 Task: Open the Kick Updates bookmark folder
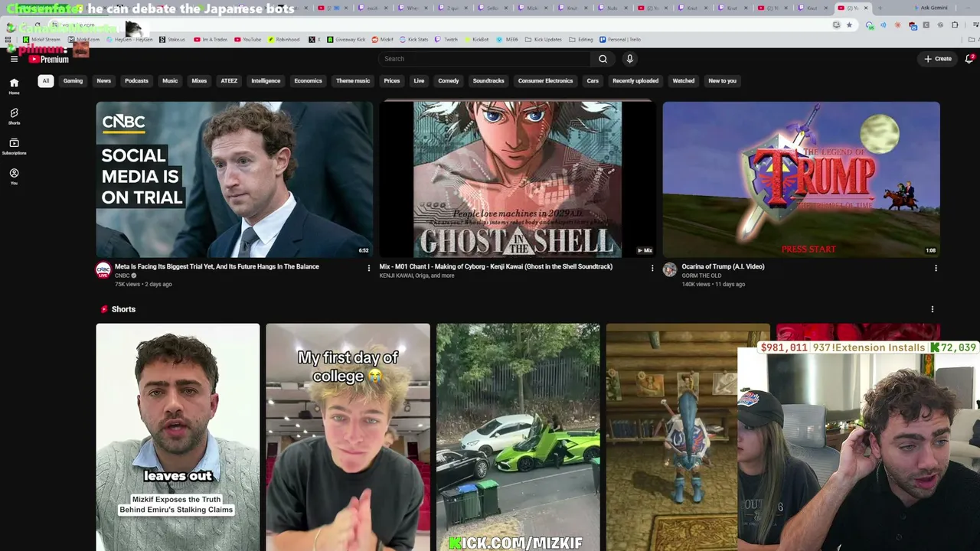click(x=543, y=39)
